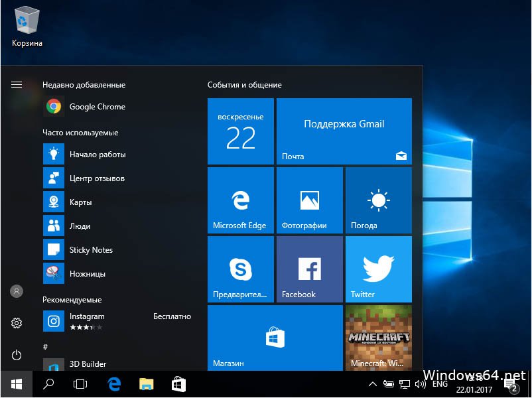Click the Рекомендуемые section header
The width and height of the screenshot is (532, 398).
click(x=72, y=300)
